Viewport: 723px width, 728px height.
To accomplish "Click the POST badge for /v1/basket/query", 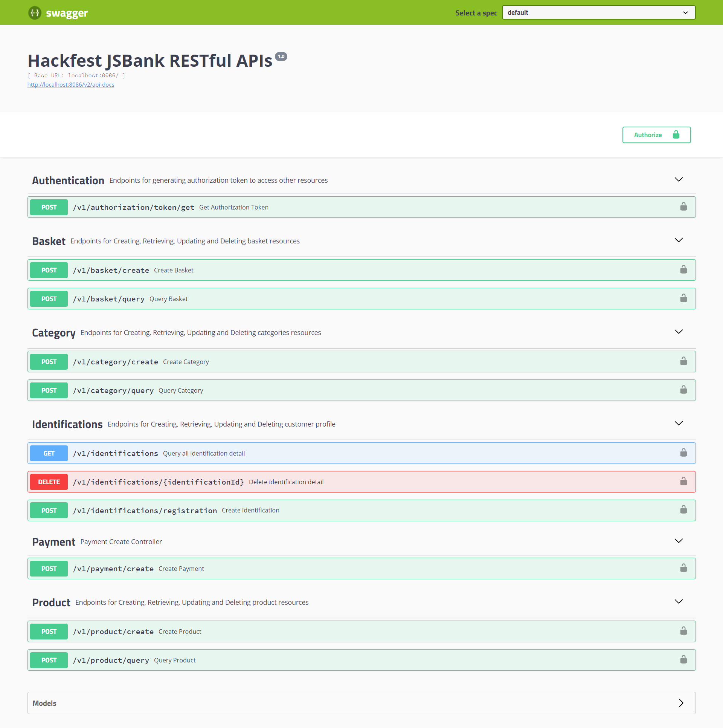I will (x=49, y=299).
